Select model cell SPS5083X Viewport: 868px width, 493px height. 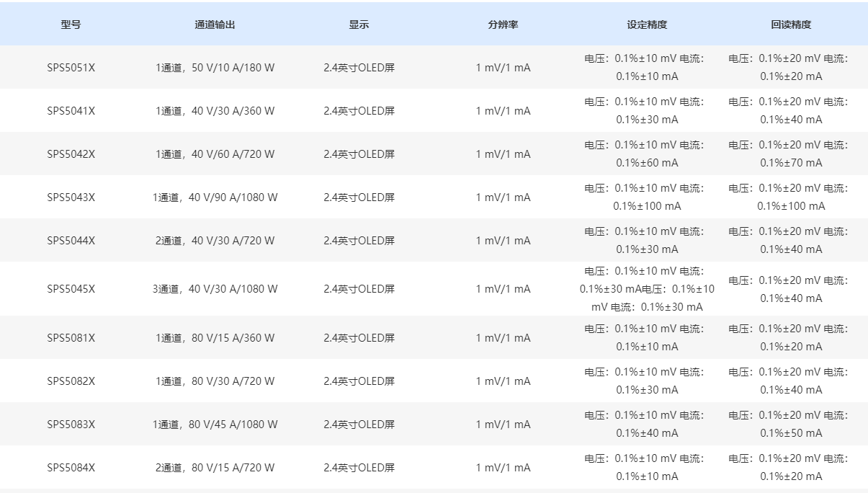pos(71,425)
